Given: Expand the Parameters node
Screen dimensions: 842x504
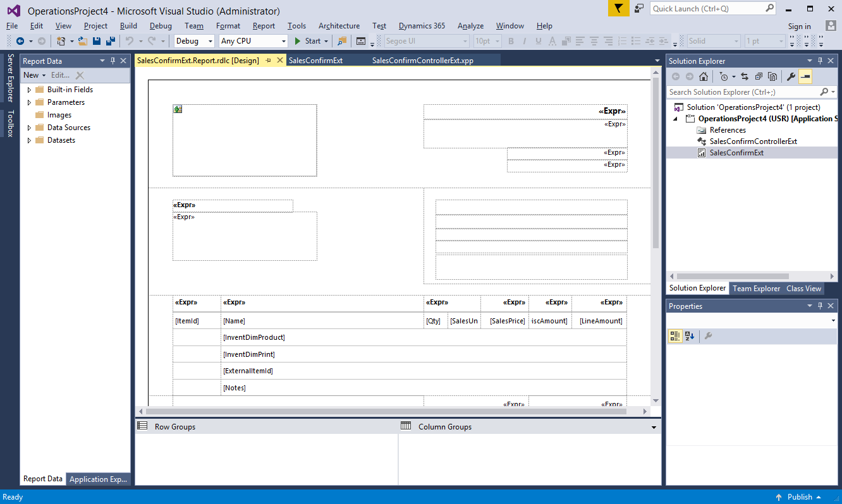Looking at the screenshot, I should [x=29, y=102].
